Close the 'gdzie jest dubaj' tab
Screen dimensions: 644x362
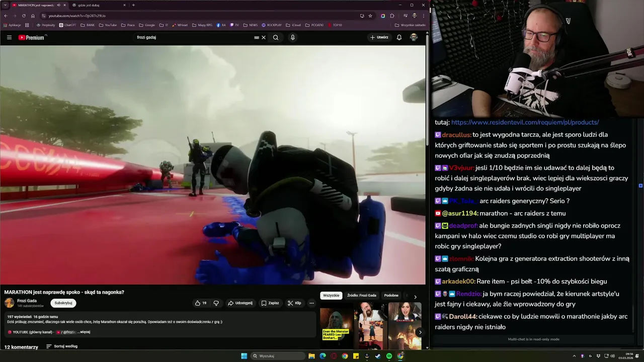point(124,5)
